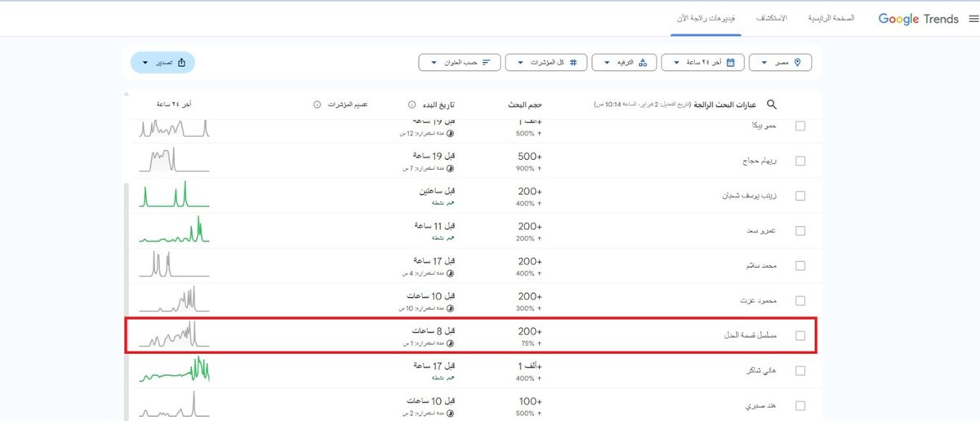Switch to the الاستكشاف tab
The width and height of the screenshot is (980, 421).
[x=773, y=18]
